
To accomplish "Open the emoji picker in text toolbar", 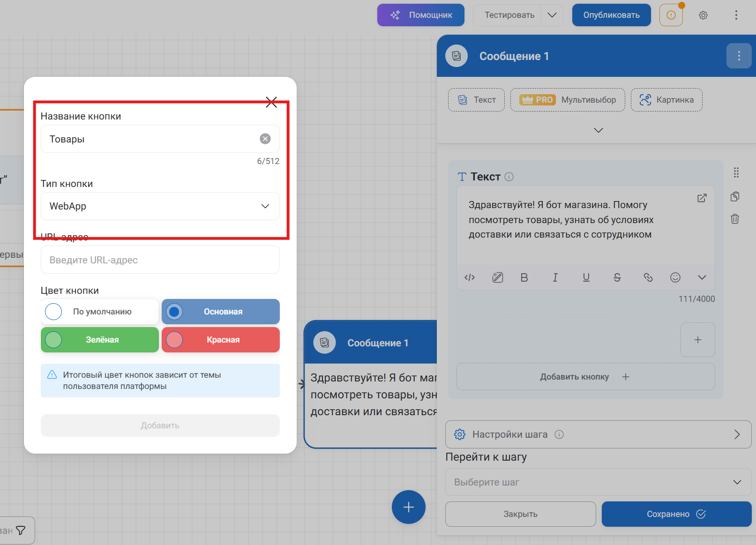I will click(675, 277).
